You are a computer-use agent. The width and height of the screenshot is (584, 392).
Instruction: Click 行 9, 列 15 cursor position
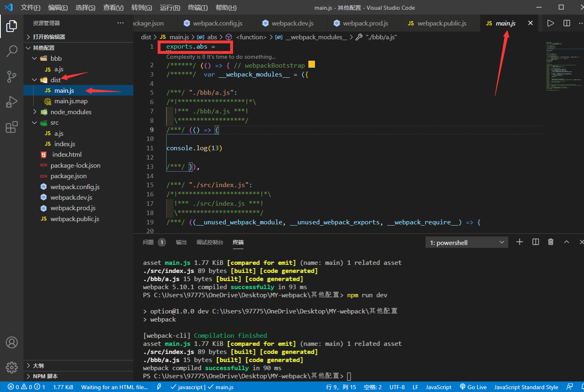coord(341,387)
